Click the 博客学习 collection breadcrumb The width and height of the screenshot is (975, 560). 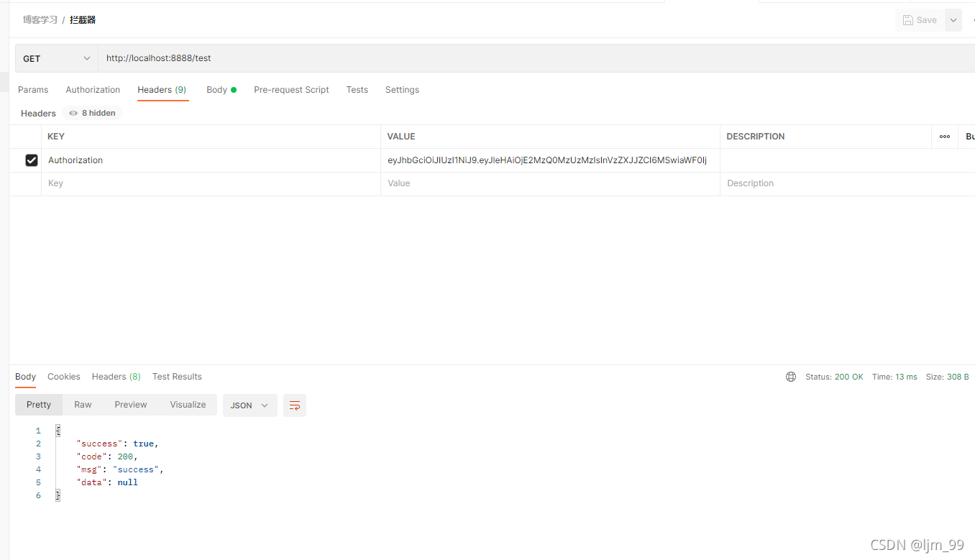pyautogui.click(x=40, y=20)
